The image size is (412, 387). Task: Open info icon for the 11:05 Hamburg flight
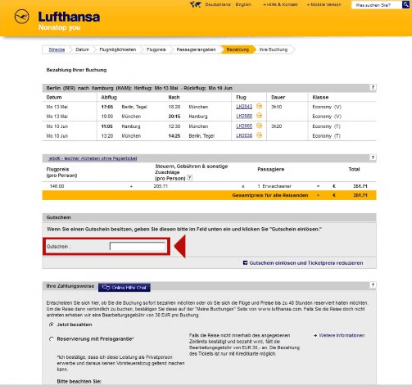(259, 126)
